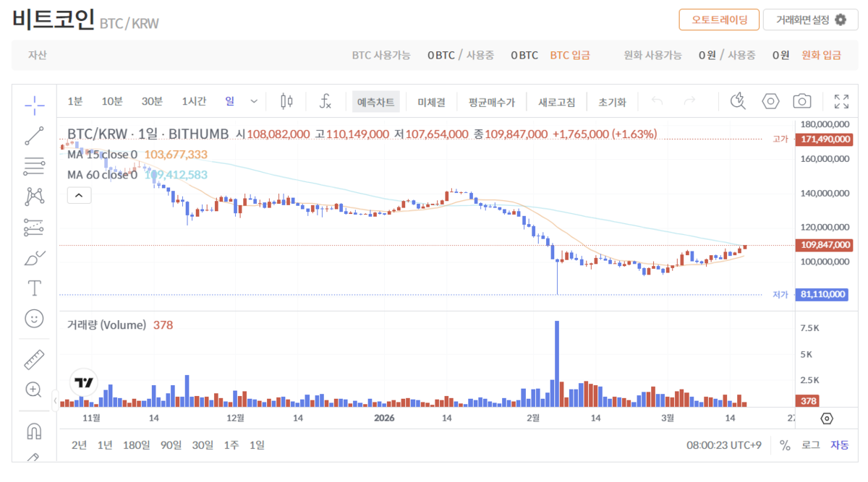Select the text annotation tool
This screenshot has height=482, width=868.
coord(34,288)
